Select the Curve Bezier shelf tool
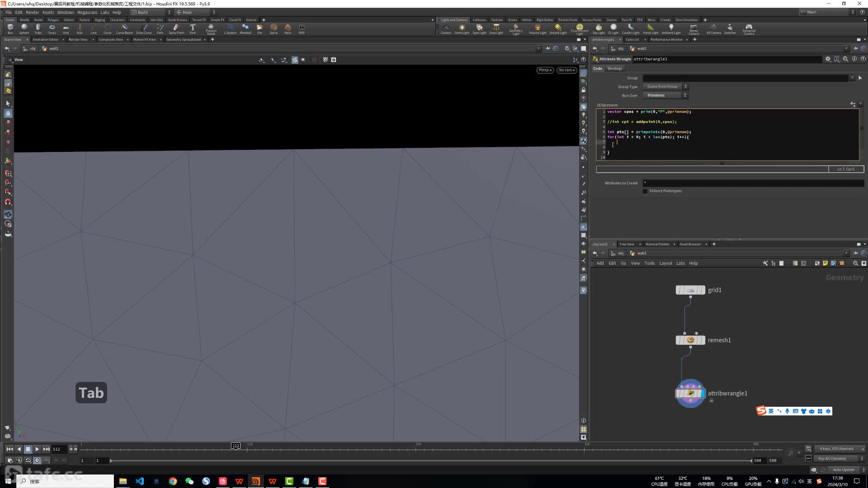 (124, 29)
